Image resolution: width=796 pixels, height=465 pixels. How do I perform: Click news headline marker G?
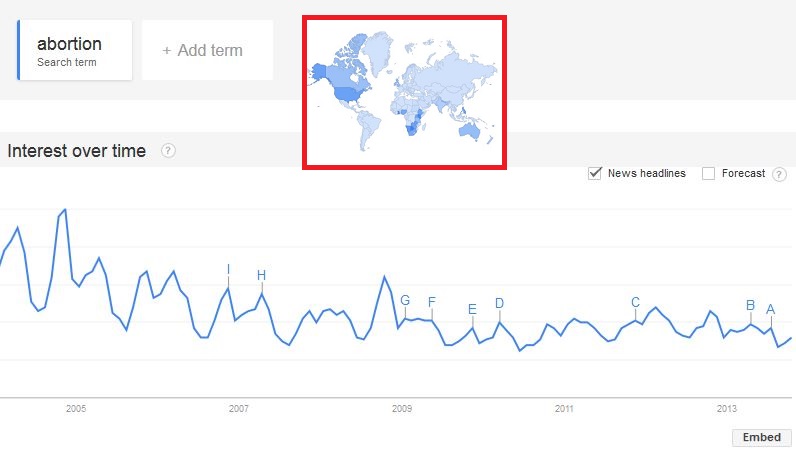(405, 300)
